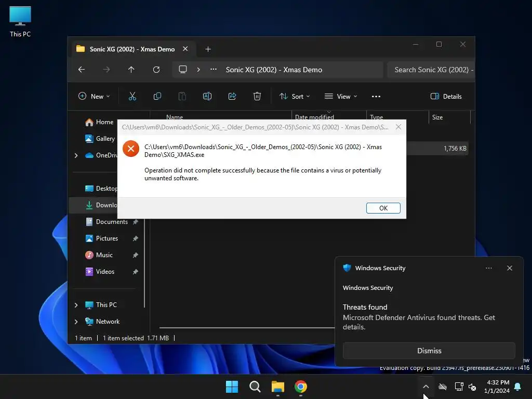This screenshot has width=532, height=399.
Task: Click the Copy icon in toolbar
Action: [x=157, y=96]
